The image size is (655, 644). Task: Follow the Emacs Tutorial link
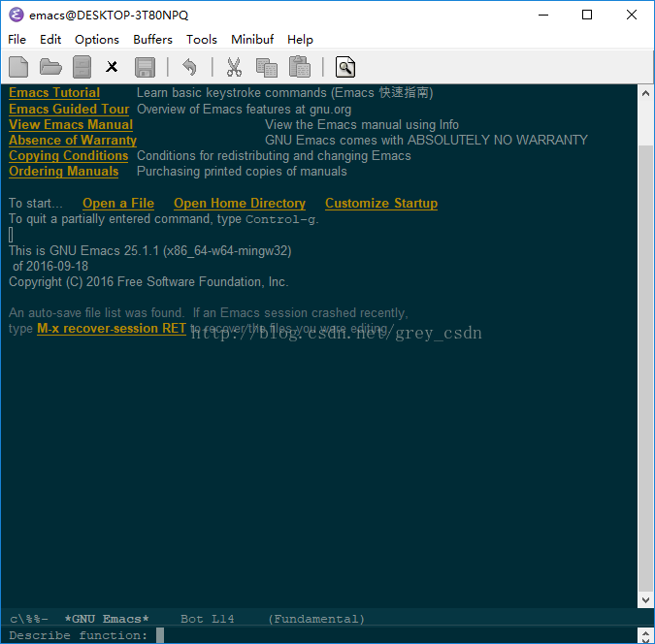point(54,93)
